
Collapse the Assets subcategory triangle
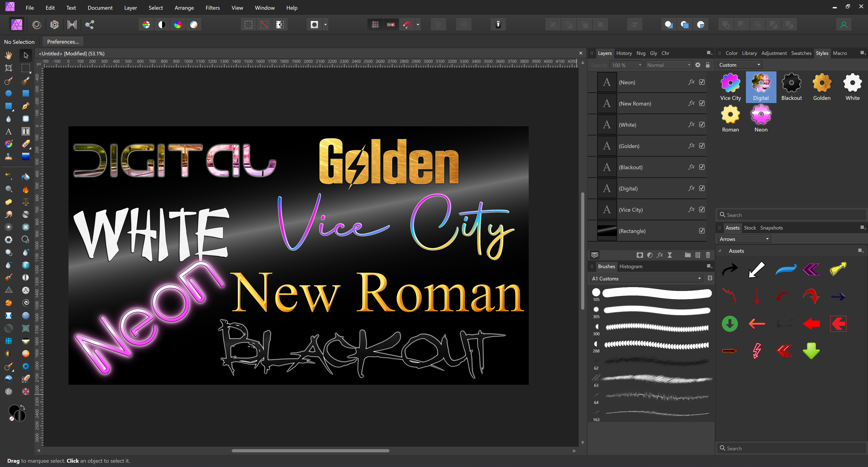[720, 251]
